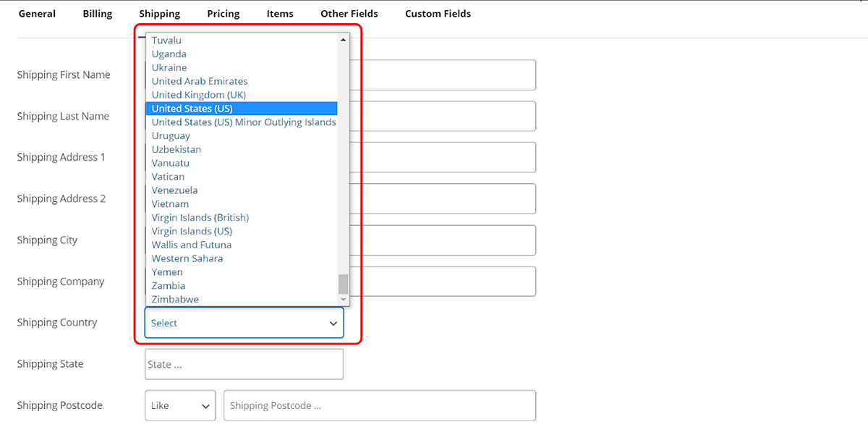
Task: Switch to the General tab
Action: coord(37,14)
